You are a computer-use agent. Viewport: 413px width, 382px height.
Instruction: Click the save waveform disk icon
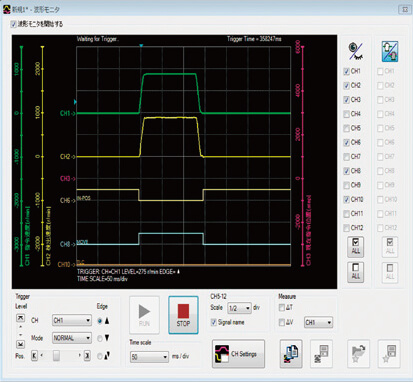321,354
